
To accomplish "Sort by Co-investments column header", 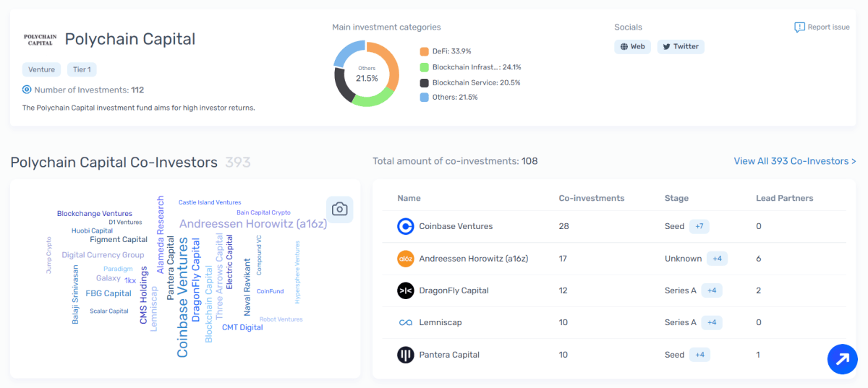I will pyautogui.click(x=592, y=198).
